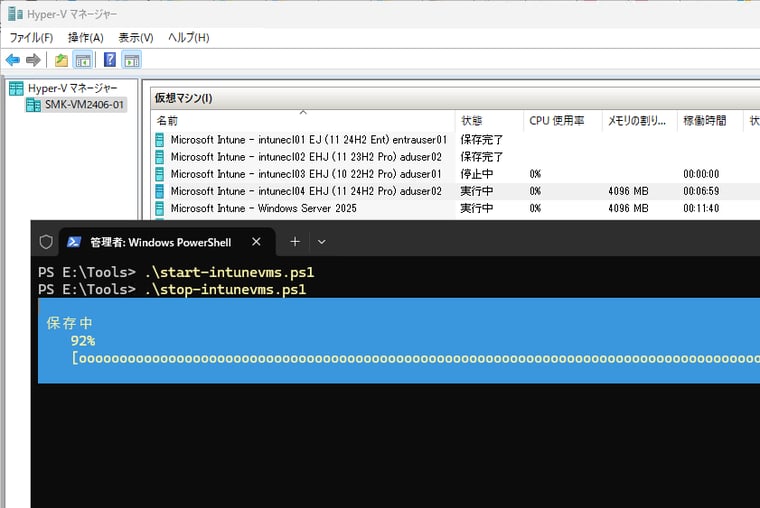Click the 保存中 progress bar in PowerShell

pyautogui.click(x=415, y=359)
